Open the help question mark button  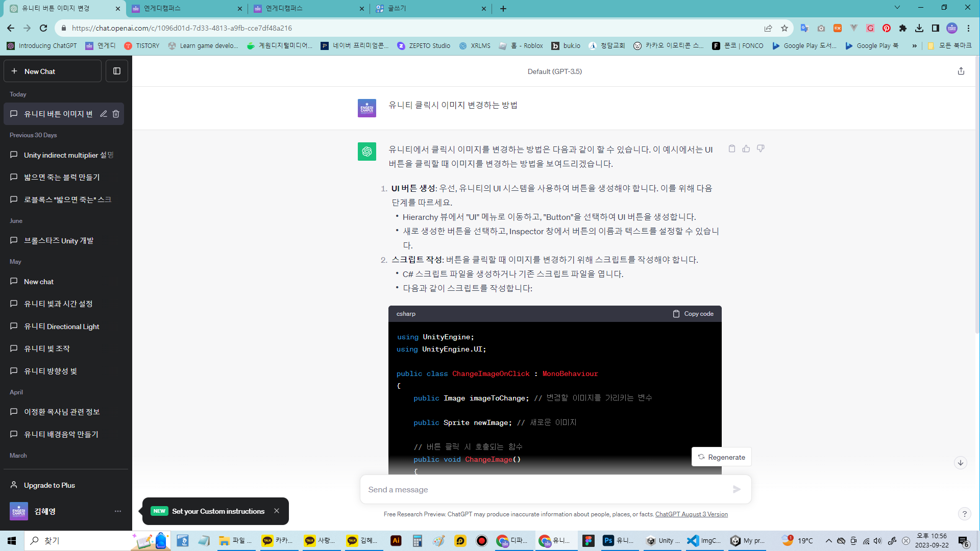pos(964,514)
